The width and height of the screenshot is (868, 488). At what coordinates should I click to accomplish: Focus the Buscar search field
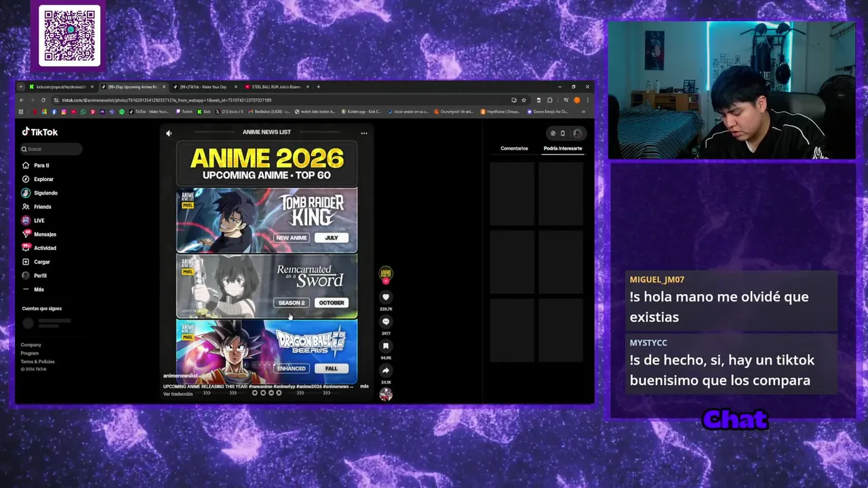52,149
